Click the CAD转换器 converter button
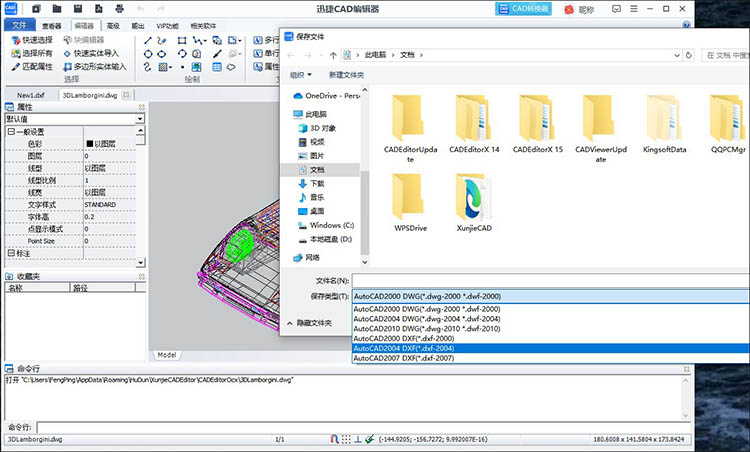 pyautogui.click(x=523, y=9)
